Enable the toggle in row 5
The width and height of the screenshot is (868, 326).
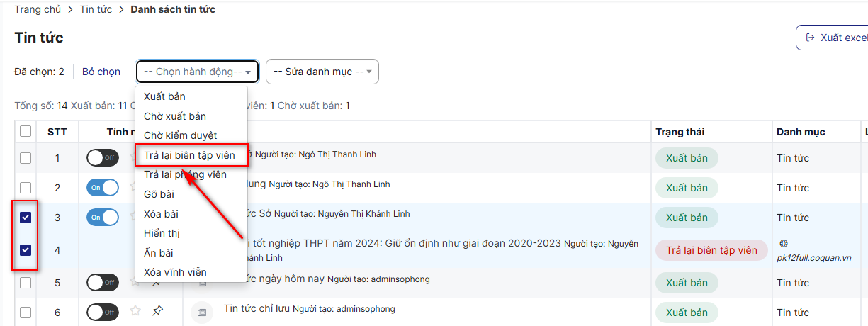[x=103, y=282]
